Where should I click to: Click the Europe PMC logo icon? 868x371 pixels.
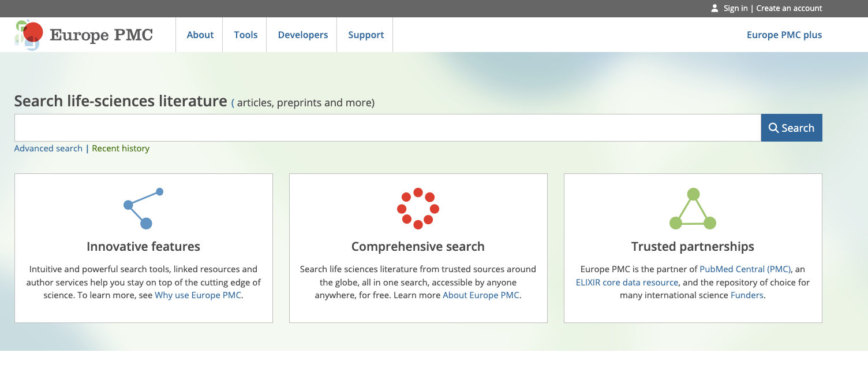[x=29, y=35]
